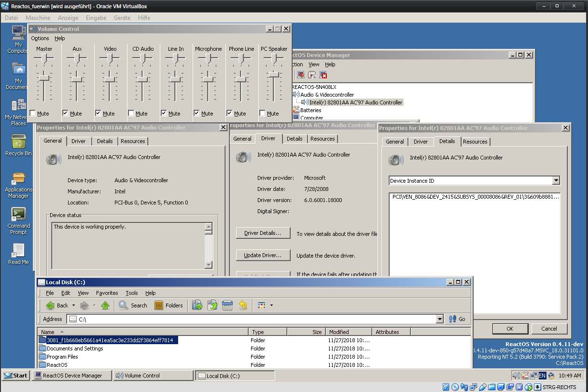
Task: Select the Documents and Settings folder
Action: click(71, 348)
